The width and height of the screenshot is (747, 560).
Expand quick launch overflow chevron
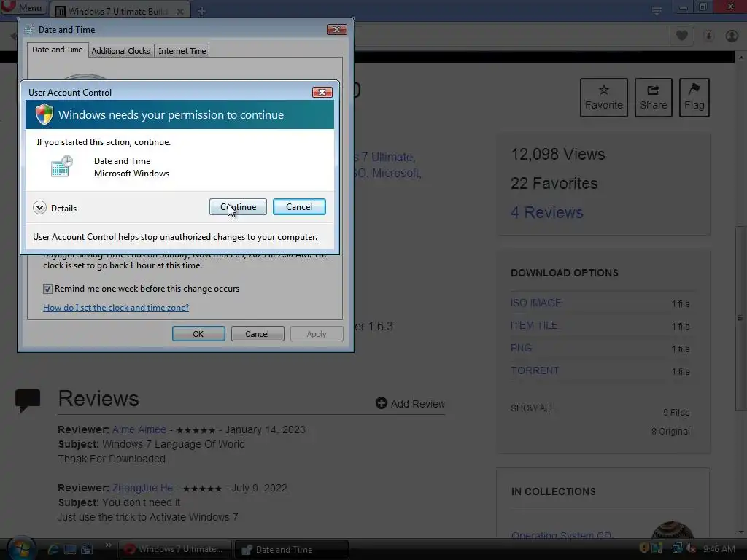(108, 545)
